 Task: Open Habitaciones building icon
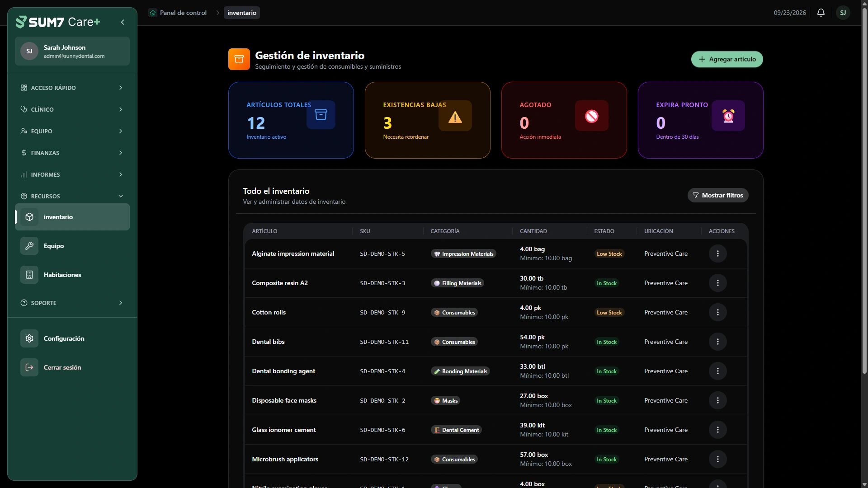[29, 275]
